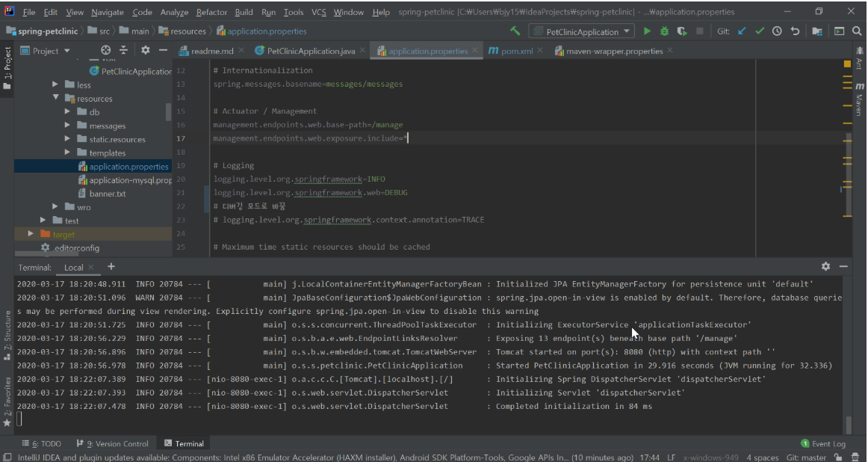Close the application.properties tab
The image size is (868, 462).
pyautogui.click(x=475, y=50)
